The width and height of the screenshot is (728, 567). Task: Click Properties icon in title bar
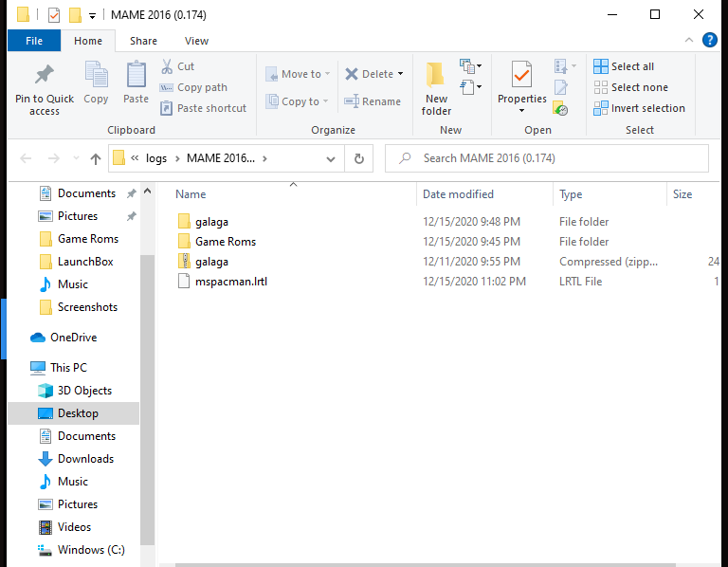(x=54, y=15)
